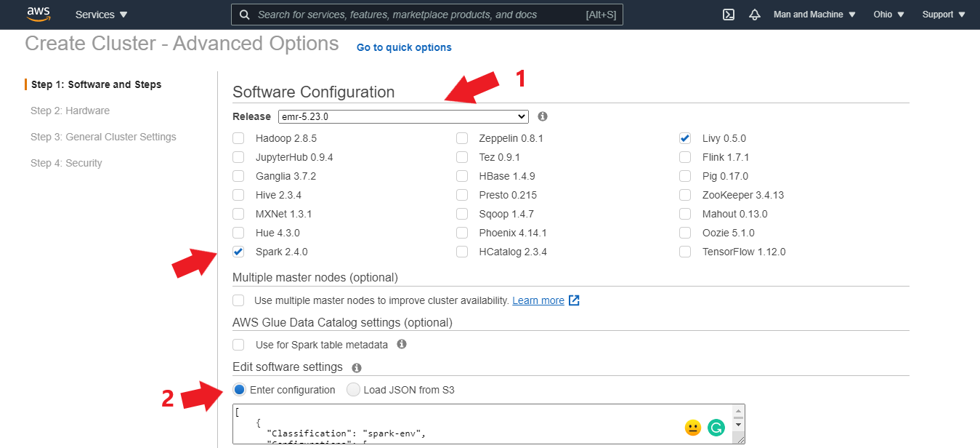
Task: Open the Services dropdown menu
Action: [x=102, y=15]
